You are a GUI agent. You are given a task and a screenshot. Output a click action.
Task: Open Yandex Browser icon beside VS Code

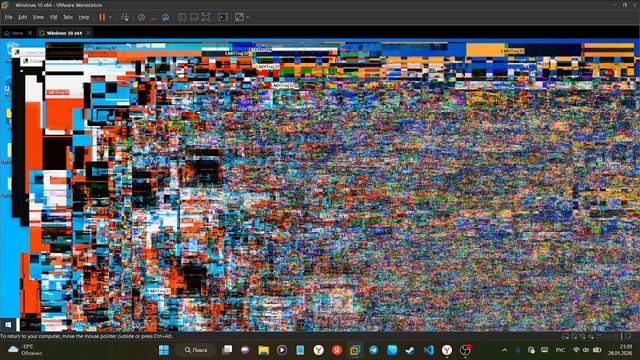tap(447, 350)
